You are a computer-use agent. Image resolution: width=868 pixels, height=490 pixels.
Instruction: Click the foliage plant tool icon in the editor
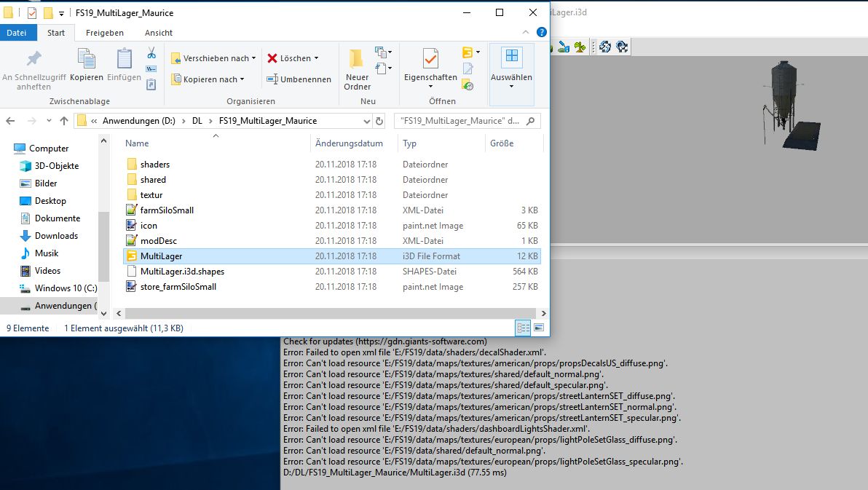coord(580,47)
